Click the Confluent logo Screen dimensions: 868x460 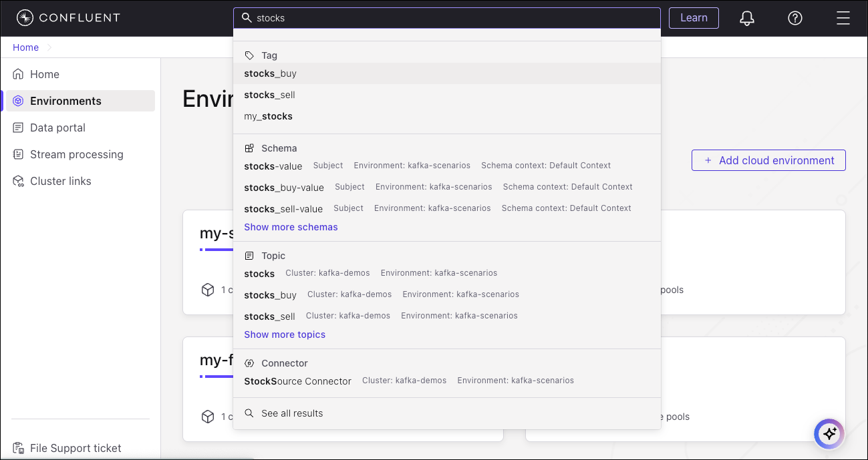coord(68,18)
